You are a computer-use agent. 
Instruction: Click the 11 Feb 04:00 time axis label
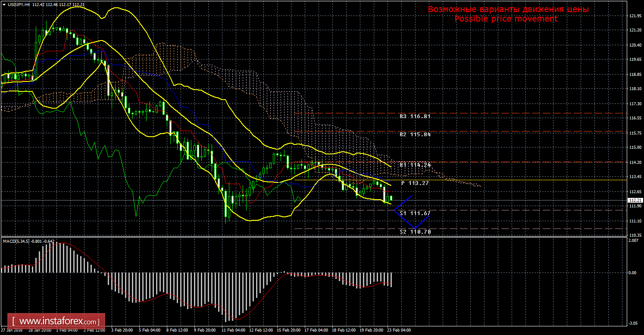click(233, 331)
